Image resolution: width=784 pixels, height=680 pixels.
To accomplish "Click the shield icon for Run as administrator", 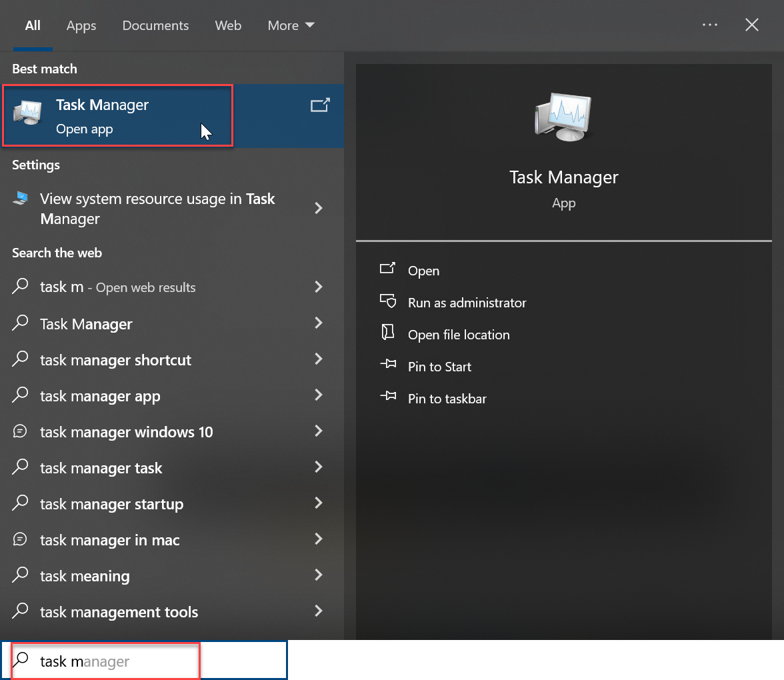I will point(388,301).
